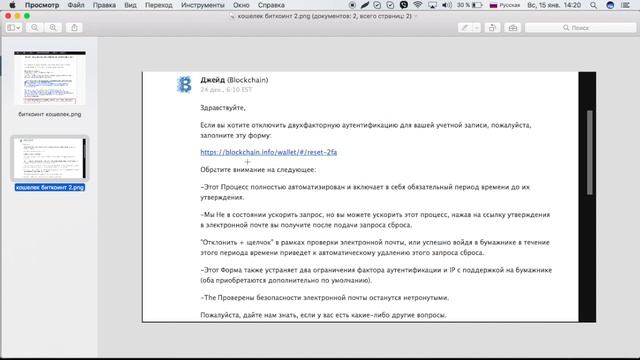
Task: Open the sidebar view mode dropdown
Action: (x=14, y=28)
